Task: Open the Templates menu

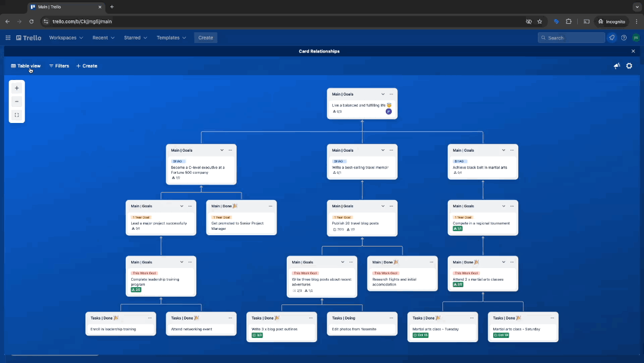Action: (171, 38)
